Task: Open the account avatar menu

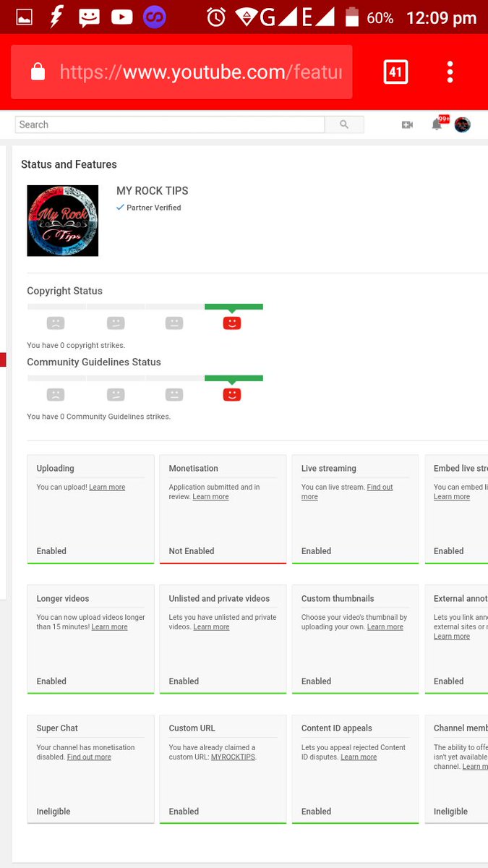Action: pos(463,124)
